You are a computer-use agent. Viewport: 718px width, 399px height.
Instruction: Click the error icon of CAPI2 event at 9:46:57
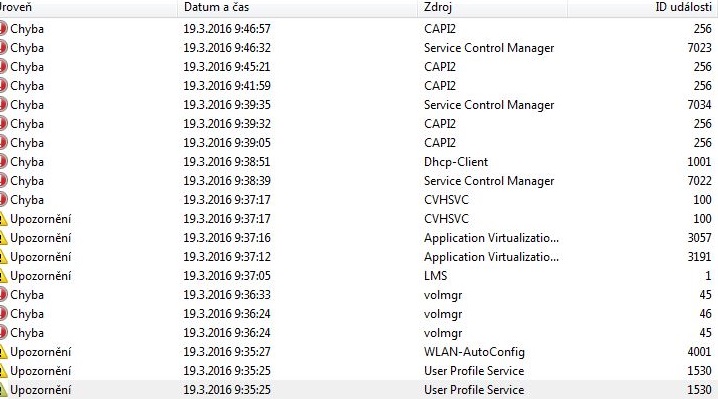click(3, 29)
